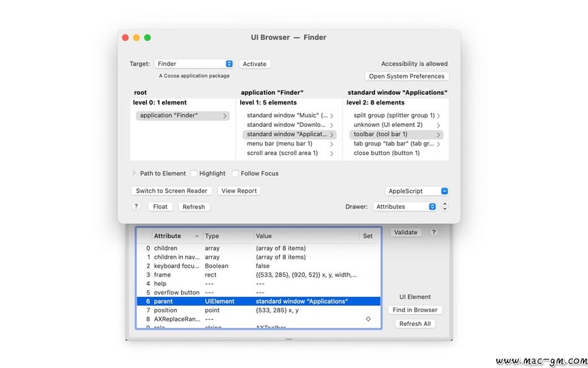The height and width of the screenshot is (368, 588).
Task: Select the frame attribute row
Action: (x=258, y=275)
